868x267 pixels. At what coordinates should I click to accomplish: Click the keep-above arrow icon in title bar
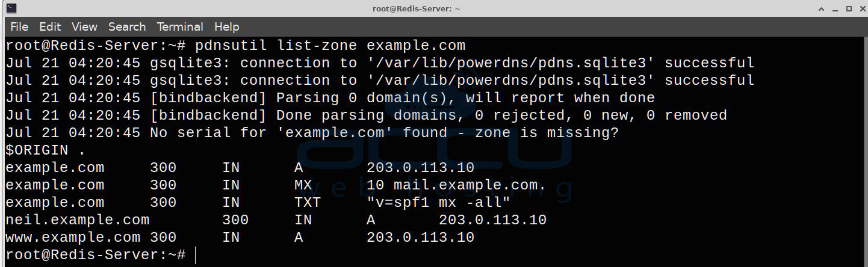pos(822,9)
